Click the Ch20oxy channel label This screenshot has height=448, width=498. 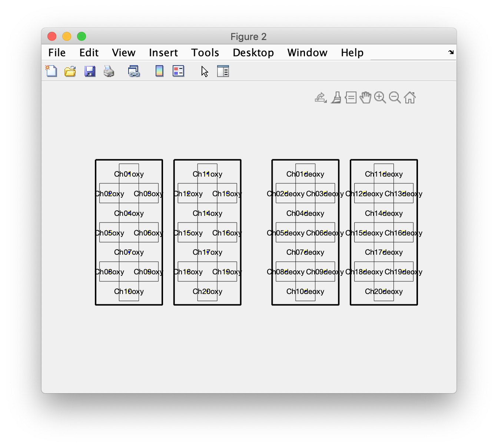point(207,291)
